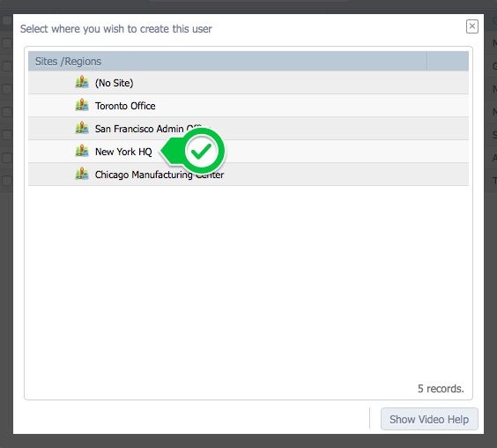Click the green checkmark badge
The width and height of the screenshot is (497, 448).
[202, 151]
